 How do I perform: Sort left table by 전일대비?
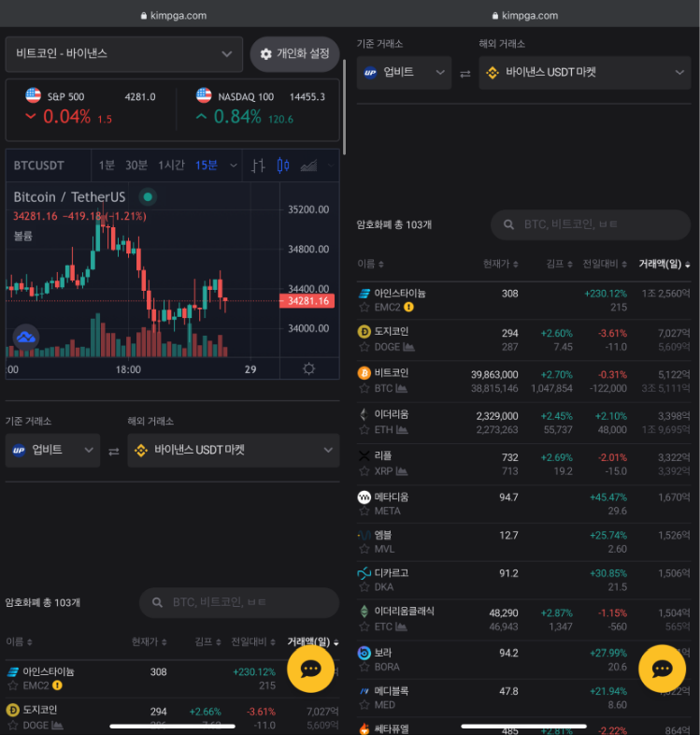(x=253, y=641)
